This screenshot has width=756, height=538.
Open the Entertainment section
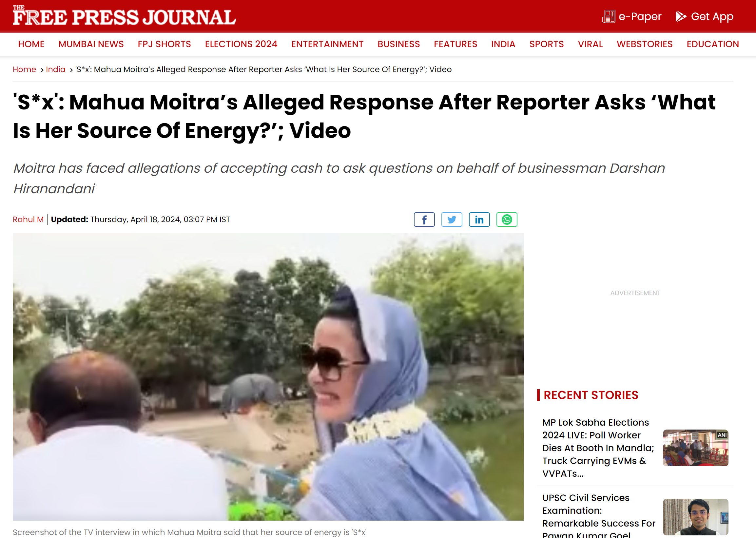327,44
